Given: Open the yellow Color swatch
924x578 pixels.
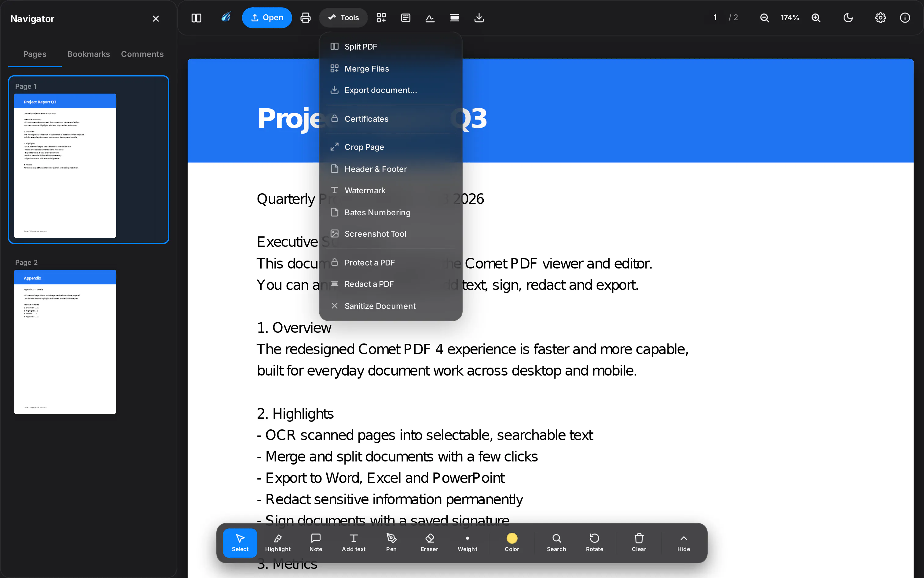Looking at the screenshot, I should 512,543.
